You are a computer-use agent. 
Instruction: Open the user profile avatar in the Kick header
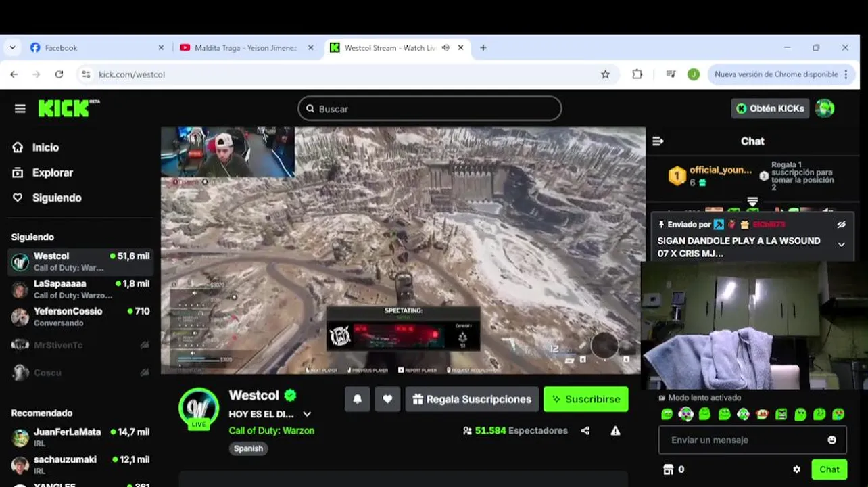pos(824,108)
